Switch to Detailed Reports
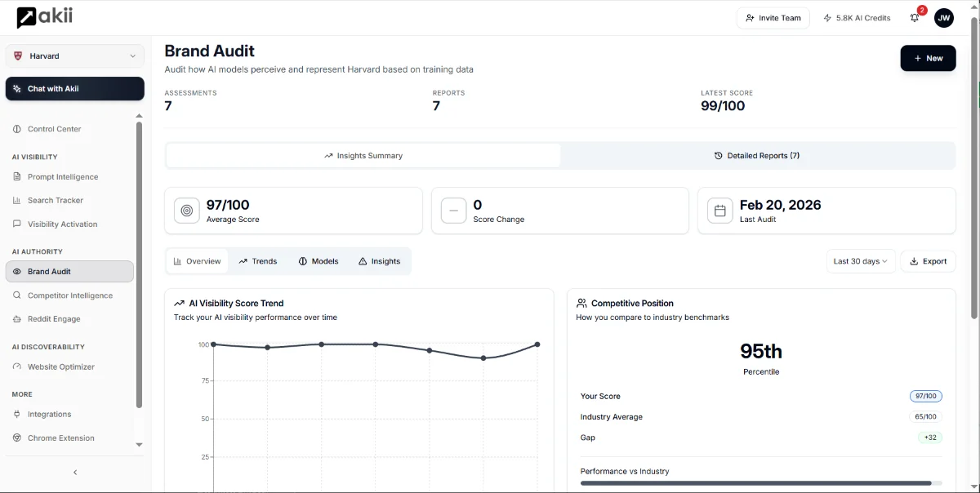980x493 pixels. [x=756, y=155]
